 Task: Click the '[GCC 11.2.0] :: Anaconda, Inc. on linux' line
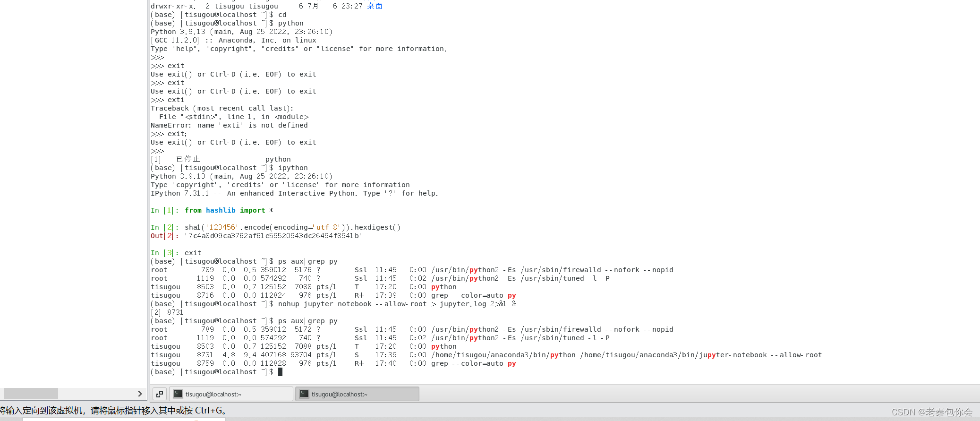pos(233,40)
